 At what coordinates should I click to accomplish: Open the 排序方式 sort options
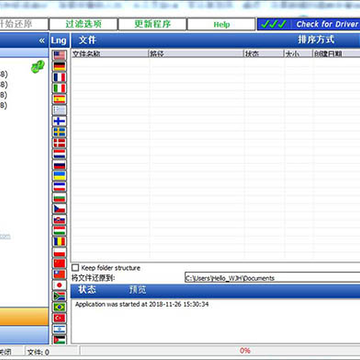tap(316, 40)
